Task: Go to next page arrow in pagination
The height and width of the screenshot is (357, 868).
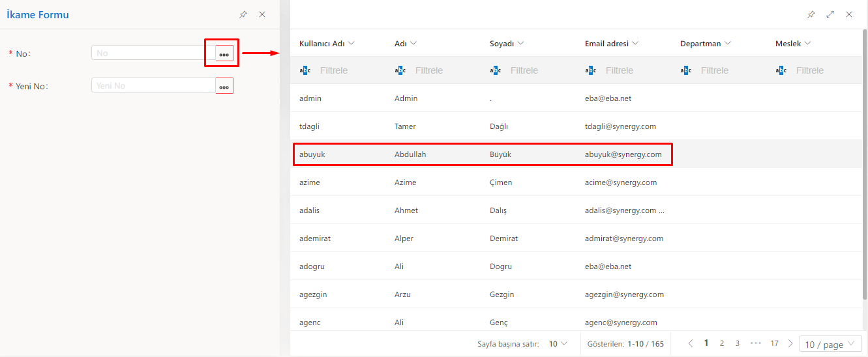Action: tap(790, 343)
